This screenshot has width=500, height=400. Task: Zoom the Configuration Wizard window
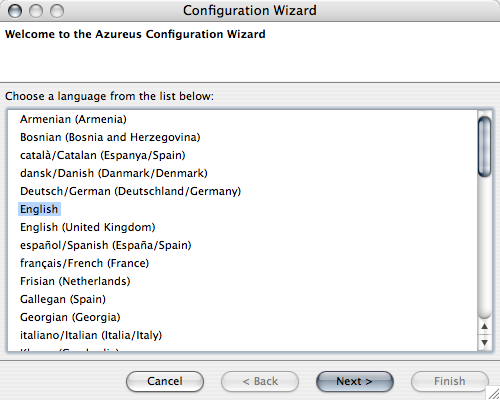57,11
